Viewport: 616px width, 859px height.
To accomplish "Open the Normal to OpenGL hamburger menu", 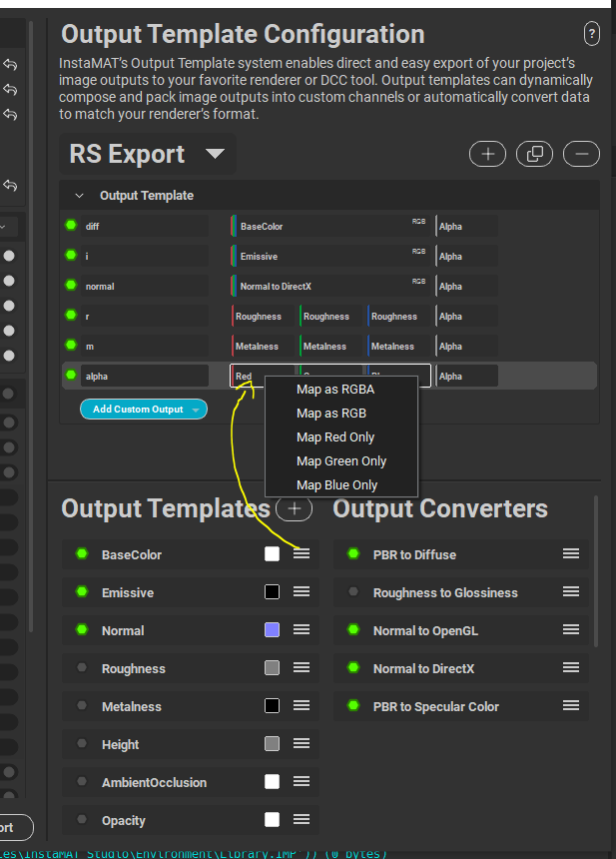I will (571, 630).
